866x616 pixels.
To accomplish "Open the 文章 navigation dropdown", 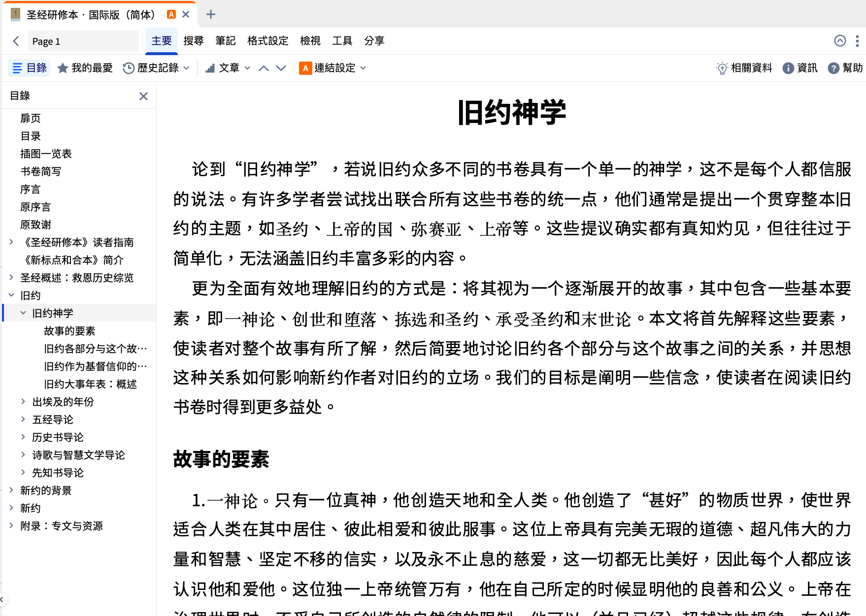I will pos(228,68).
